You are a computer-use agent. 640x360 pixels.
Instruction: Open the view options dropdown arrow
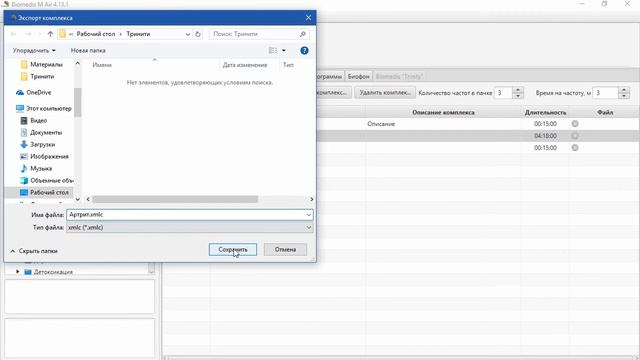coord(284,51)
